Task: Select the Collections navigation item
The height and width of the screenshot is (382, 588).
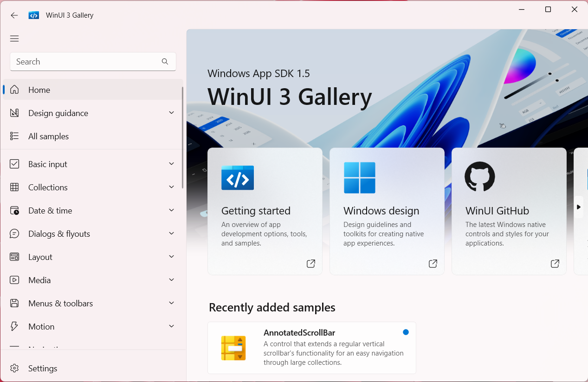Action: tap(48, 188)
